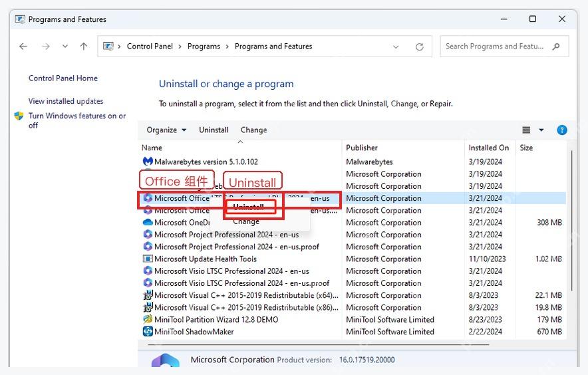Image resolution: width=588 pixels, height=375 pixels.
Task: Open recent locations dropdown chevron
Action: click(x=65, y=47)
